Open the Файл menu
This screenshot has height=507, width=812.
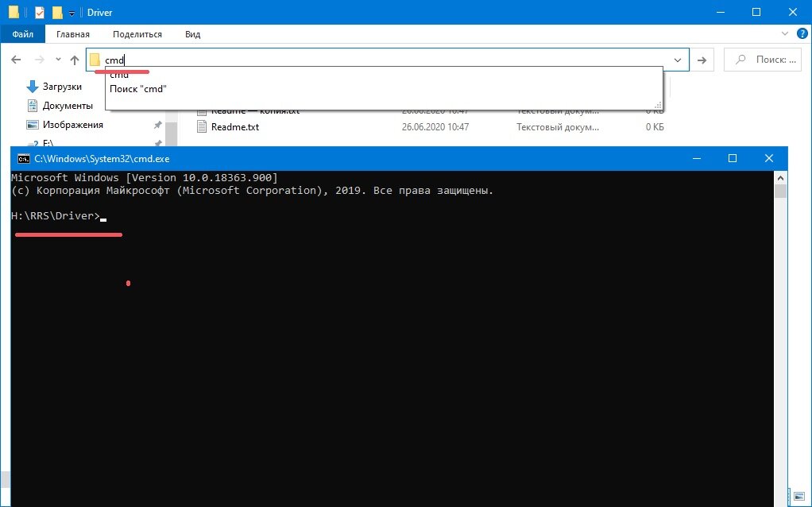coord(23,33)
